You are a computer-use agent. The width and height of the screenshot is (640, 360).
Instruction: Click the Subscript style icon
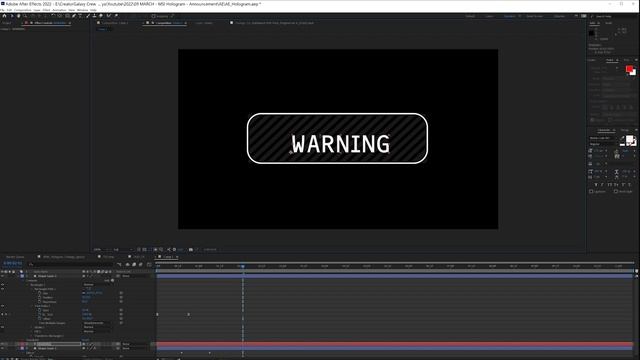click(x=630, y=185)
